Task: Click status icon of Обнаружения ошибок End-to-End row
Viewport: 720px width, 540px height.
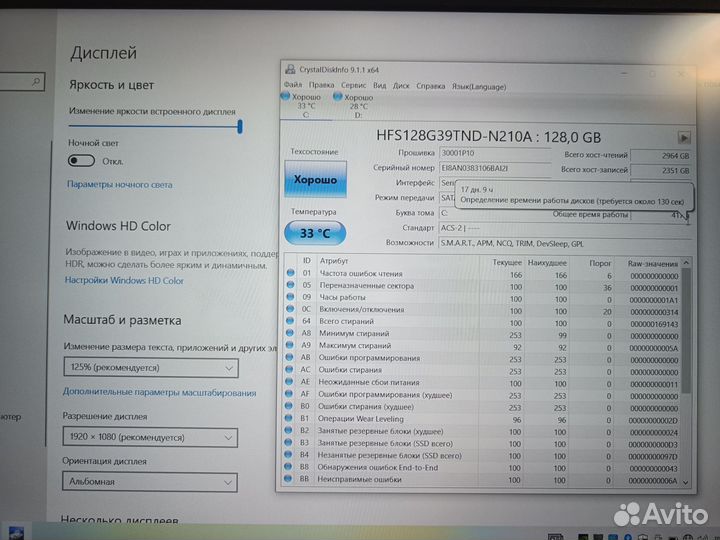Action: point(288,467)
